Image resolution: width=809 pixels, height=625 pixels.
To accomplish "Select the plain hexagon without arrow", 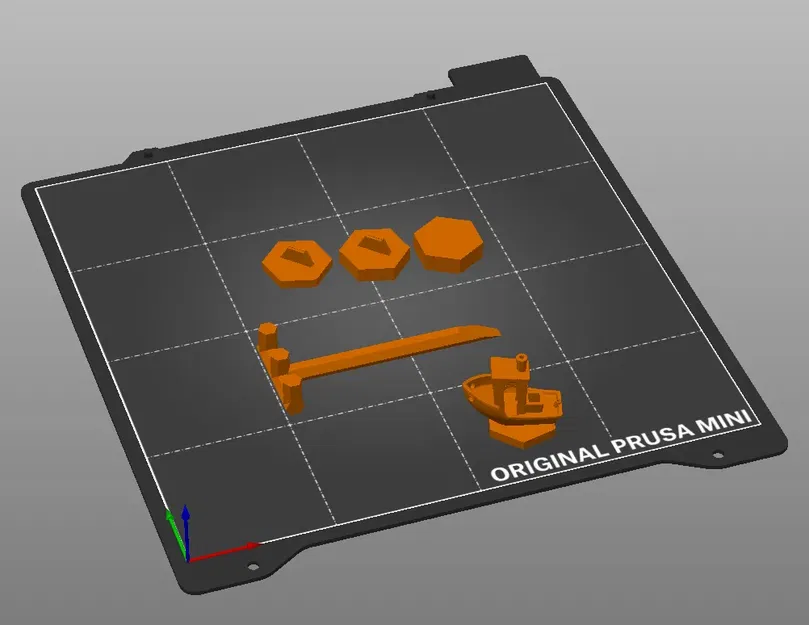I will point(448,244).
